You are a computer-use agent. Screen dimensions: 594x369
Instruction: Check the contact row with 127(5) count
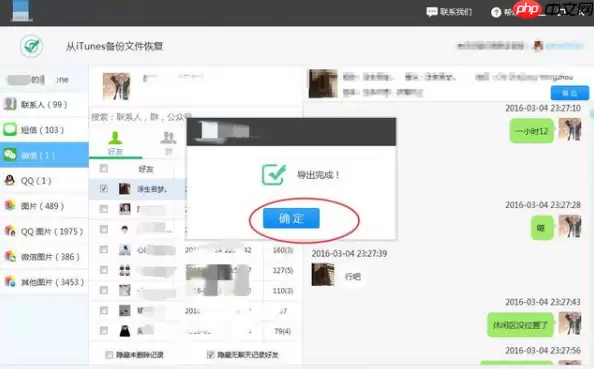click(x=104, y=270)
